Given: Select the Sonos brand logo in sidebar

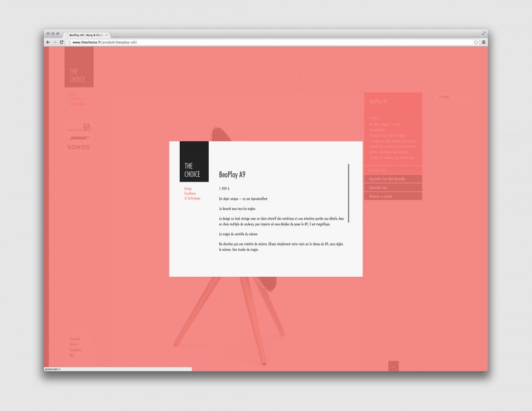Looking at the screenshot, I should coord(79,147).
